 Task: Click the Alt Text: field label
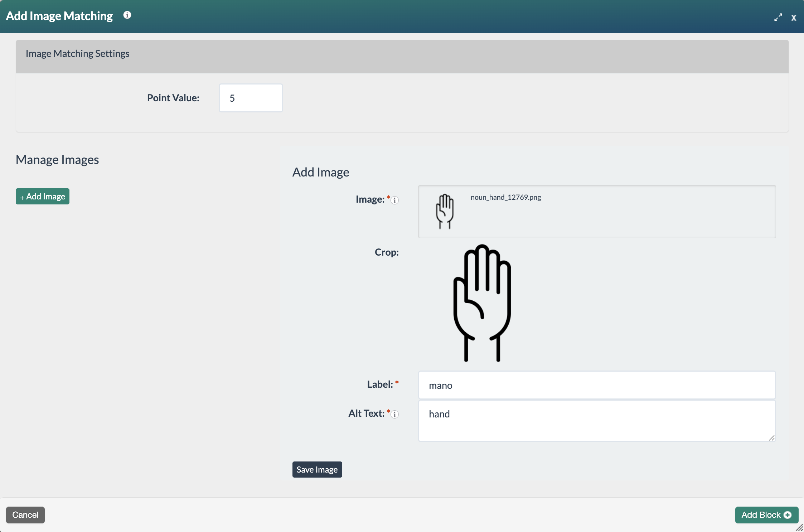pyautogui.click(x=367, y=413)
